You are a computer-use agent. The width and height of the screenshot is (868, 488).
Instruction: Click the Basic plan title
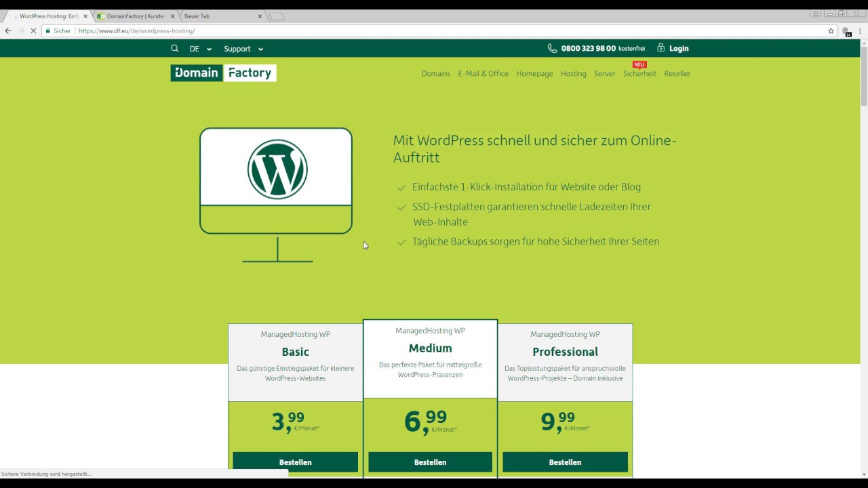tap(295, 352)
